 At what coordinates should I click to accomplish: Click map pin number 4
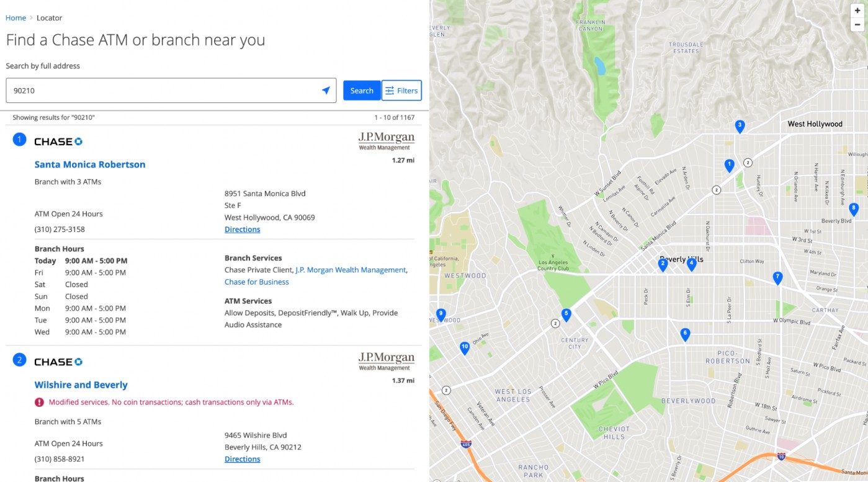[x=691, y=265]
